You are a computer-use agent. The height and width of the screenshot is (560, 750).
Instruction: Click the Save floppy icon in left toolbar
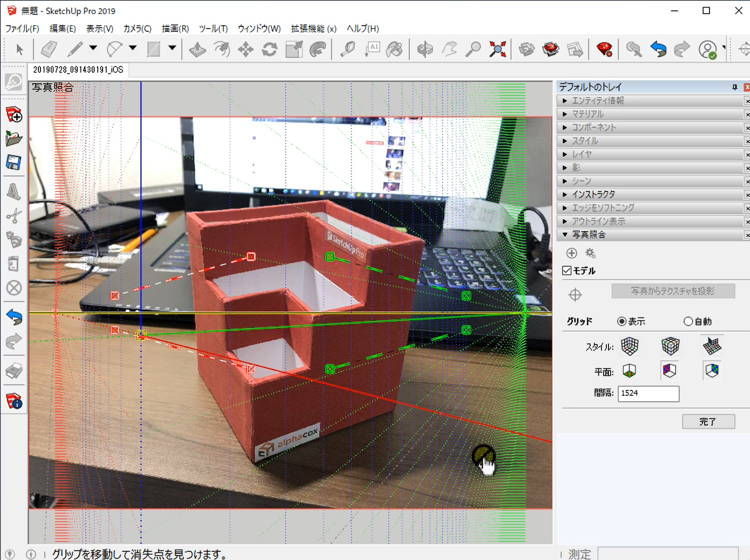click(13, 163)
